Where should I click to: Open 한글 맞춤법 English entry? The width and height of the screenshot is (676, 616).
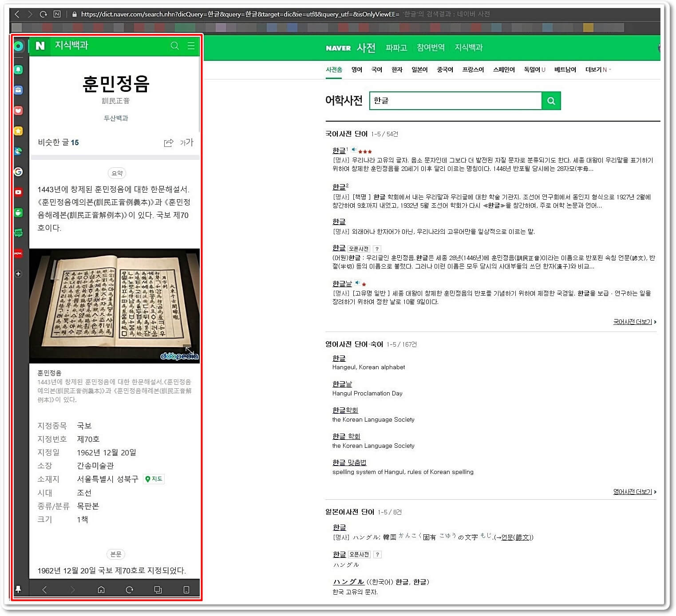[349, 462]
